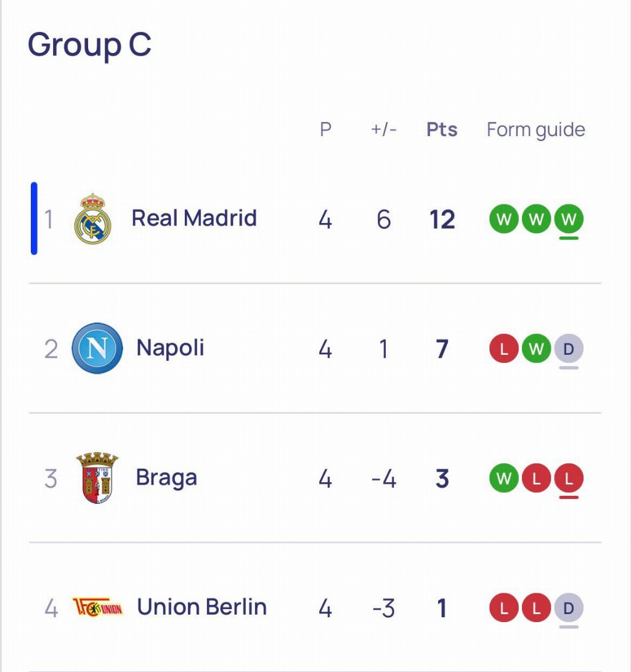Click Braga's underlined latest loss badge
Viewport: 631px width, 672px height.
(x=568, y=479)
